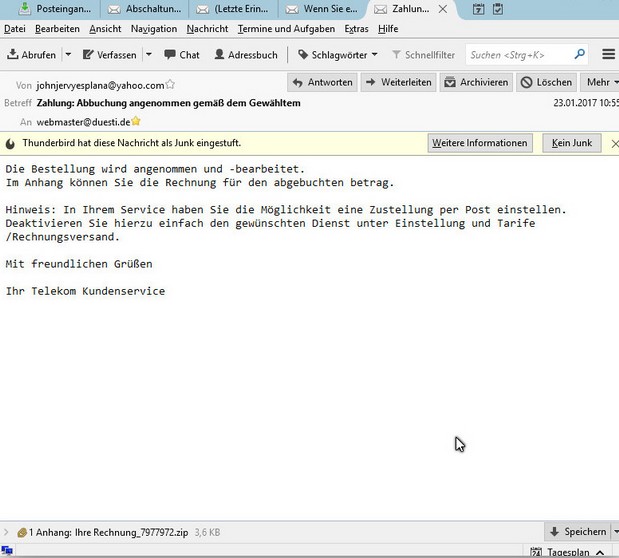This screenshot has width=619, height=558.
Task: Toggle star next to webmaster@duesti.de
Action: click(x=136, y=121)
